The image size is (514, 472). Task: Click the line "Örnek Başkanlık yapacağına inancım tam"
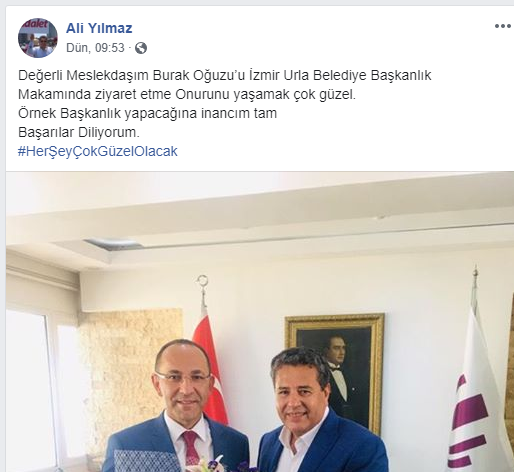[x=147, y=113]
